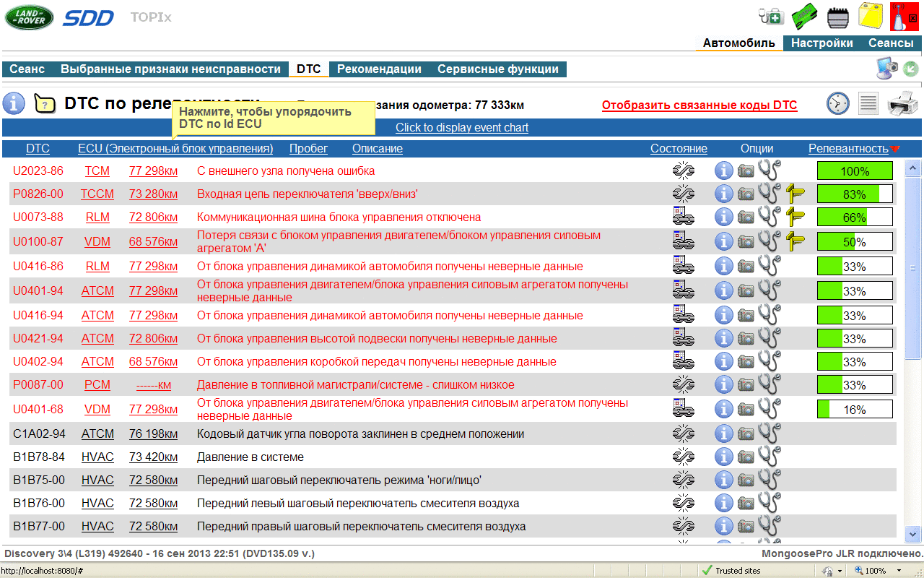This screenshot has height=578, width=924.
Task: Select the DTC tab
Action: pos(309,69)
